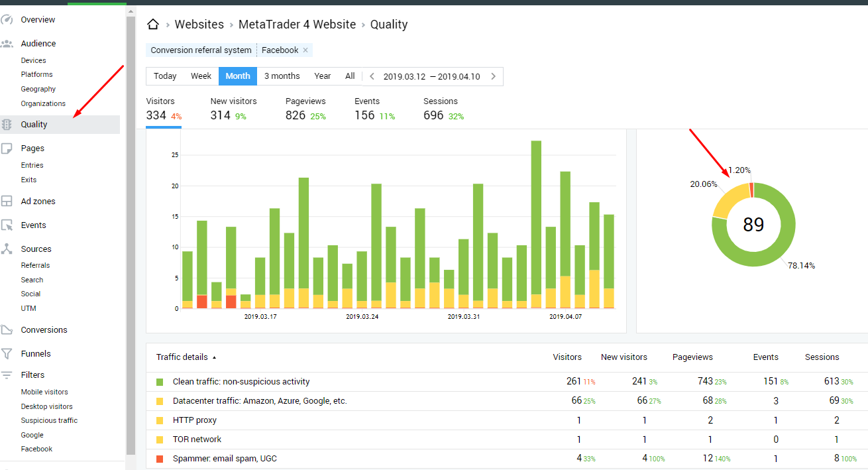Open Devices under Audience
This screenshot has height=470, width=868.
click(33, 60)
